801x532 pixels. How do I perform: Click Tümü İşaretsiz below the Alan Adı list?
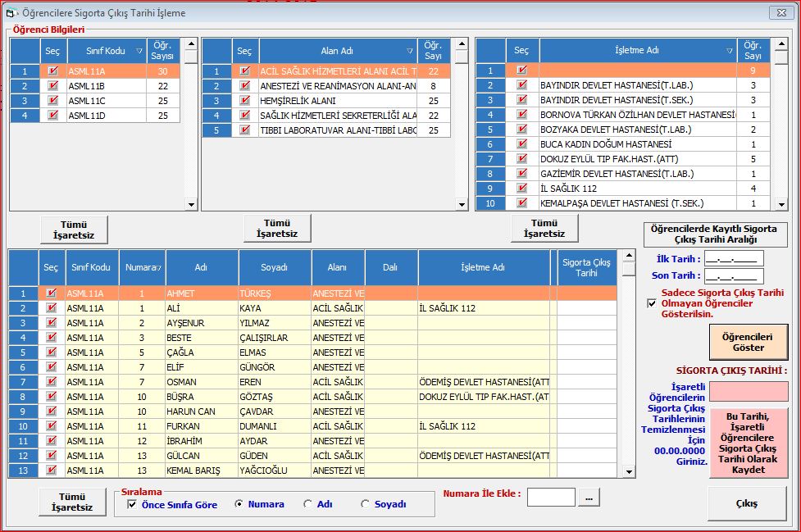pyautogui.click(x=277, y=228)
